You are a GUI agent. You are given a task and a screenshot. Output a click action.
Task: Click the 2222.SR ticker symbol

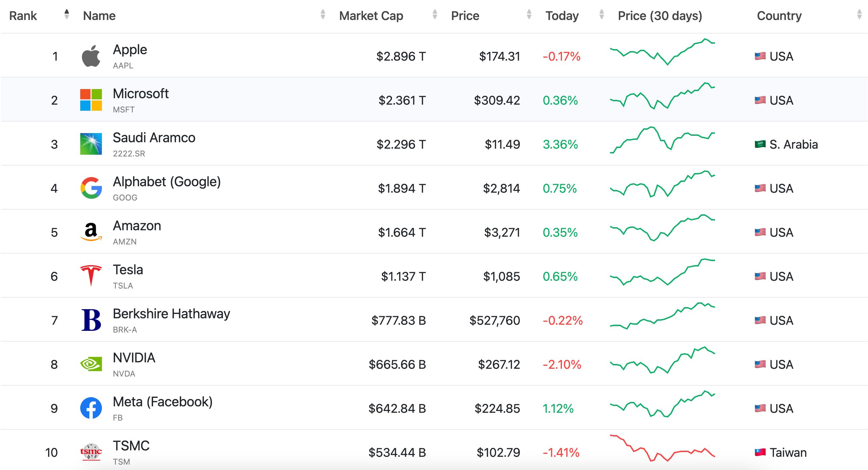click(x=129, y=154)
